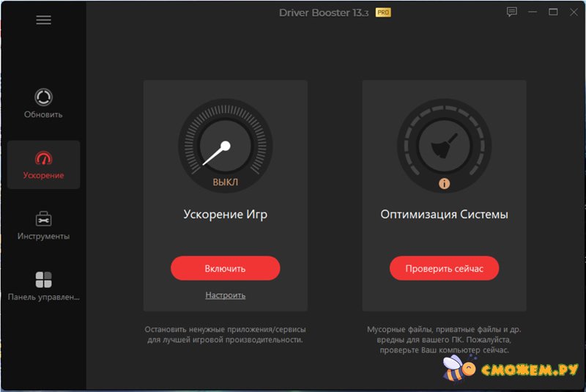This screenshot has height=392, width=586.
Task: Click the Оптимизация Системы heading
Action: [x=444, y=215]
